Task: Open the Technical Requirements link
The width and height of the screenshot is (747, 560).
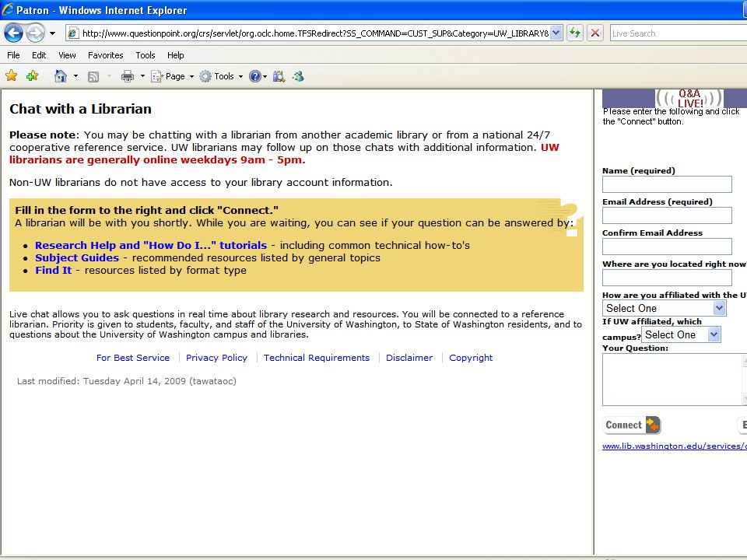Action: pos(317,358)
